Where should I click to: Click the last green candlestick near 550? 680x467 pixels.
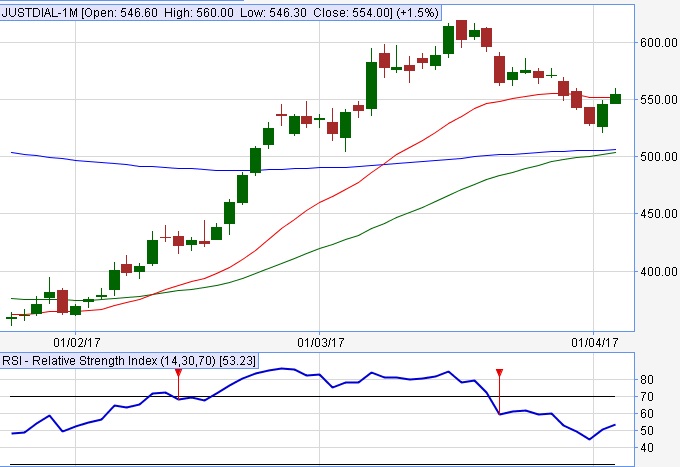pyautogui.click(x=615, y=99)
